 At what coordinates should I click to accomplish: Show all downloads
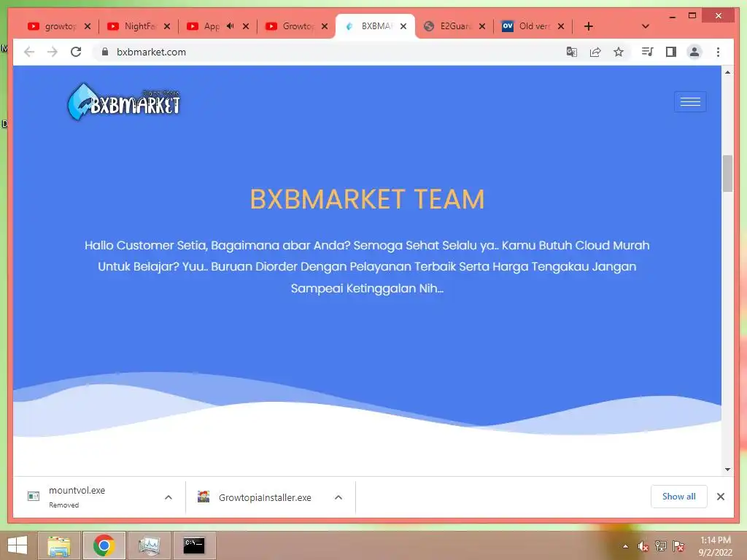point(679,497)
